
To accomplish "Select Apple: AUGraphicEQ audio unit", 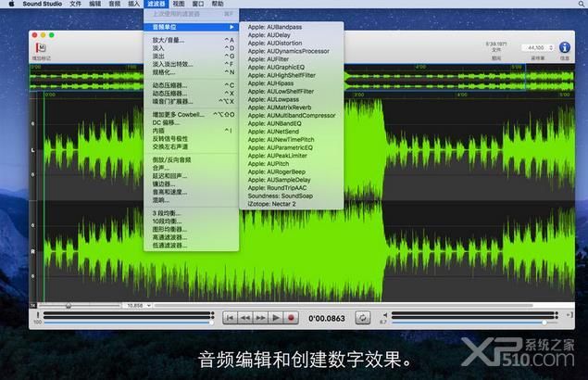I will coord(292,68).
